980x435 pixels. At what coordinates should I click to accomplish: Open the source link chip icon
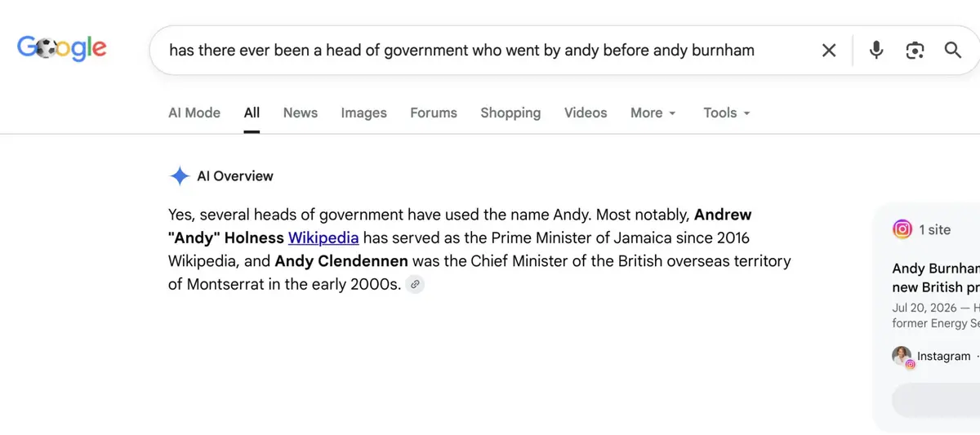(415, 284)
